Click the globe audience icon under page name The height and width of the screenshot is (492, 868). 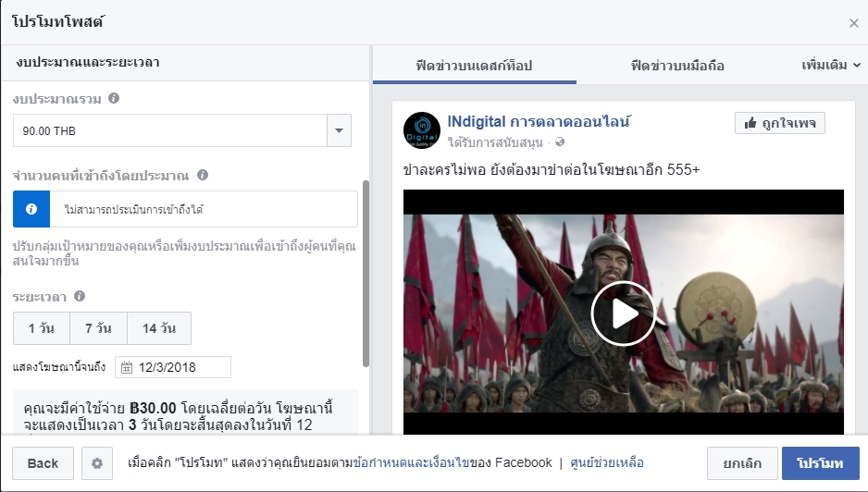point(560,142)
